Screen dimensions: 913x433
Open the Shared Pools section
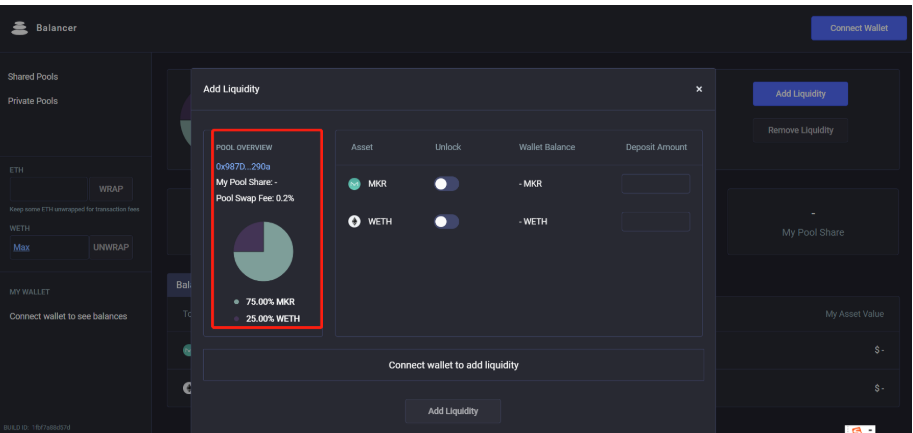(x=33, y=77)
